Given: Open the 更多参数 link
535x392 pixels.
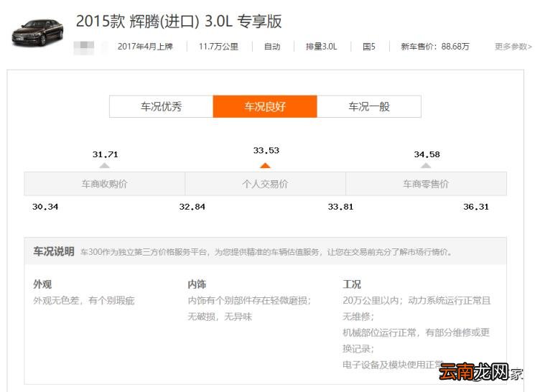Looking at the screenshot, I should pyautogui.click(x=513, y=47).
